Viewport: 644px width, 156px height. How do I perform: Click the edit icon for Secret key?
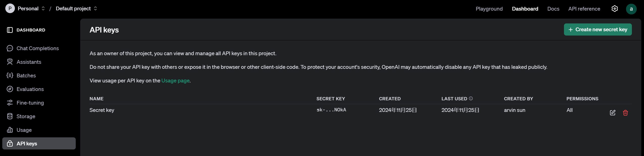coord(612,113)
